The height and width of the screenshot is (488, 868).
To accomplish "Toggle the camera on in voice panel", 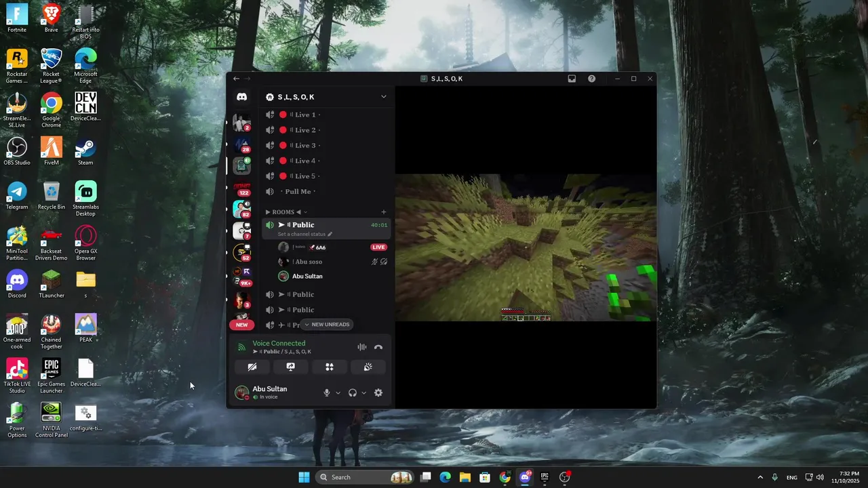I will 252,367.
